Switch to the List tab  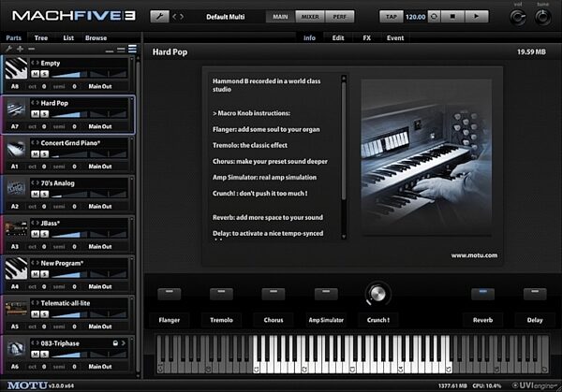(x=68, y=38)
